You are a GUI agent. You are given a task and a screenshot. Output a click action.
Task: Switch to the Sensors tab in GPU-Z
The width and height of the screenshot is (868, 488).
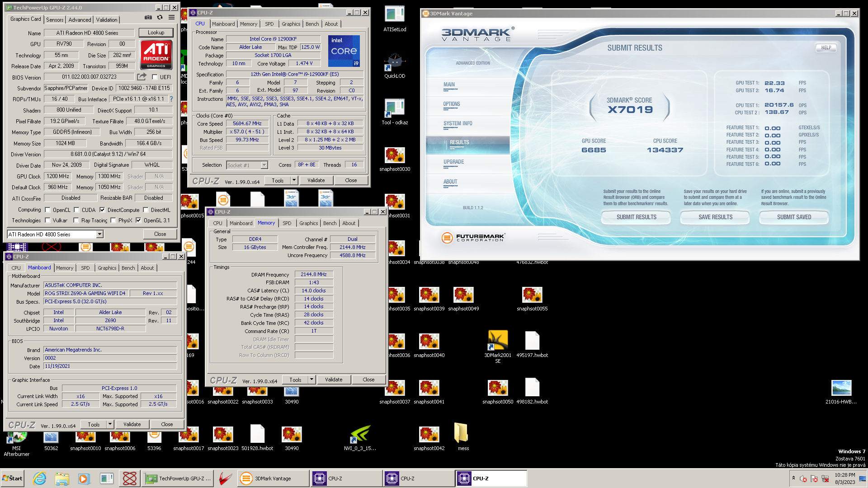[x=55, y=19]
